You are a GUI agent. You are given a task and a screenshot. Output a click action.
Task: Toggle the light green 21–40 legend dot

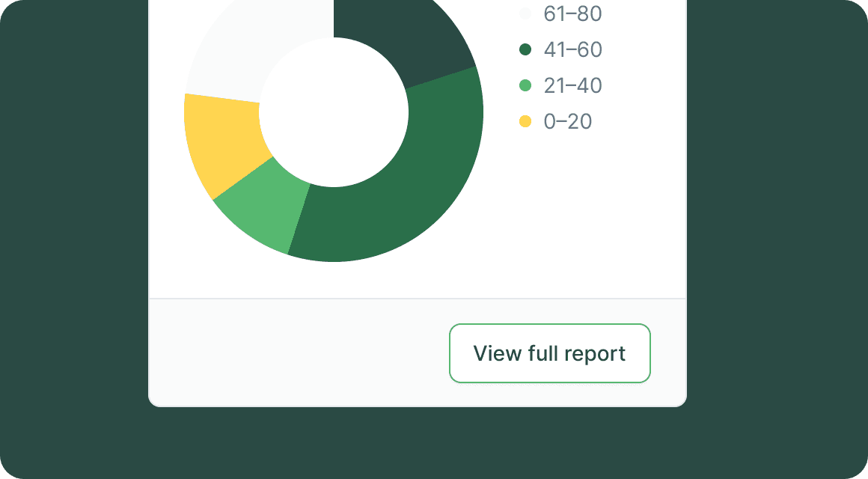coord(525,85)
